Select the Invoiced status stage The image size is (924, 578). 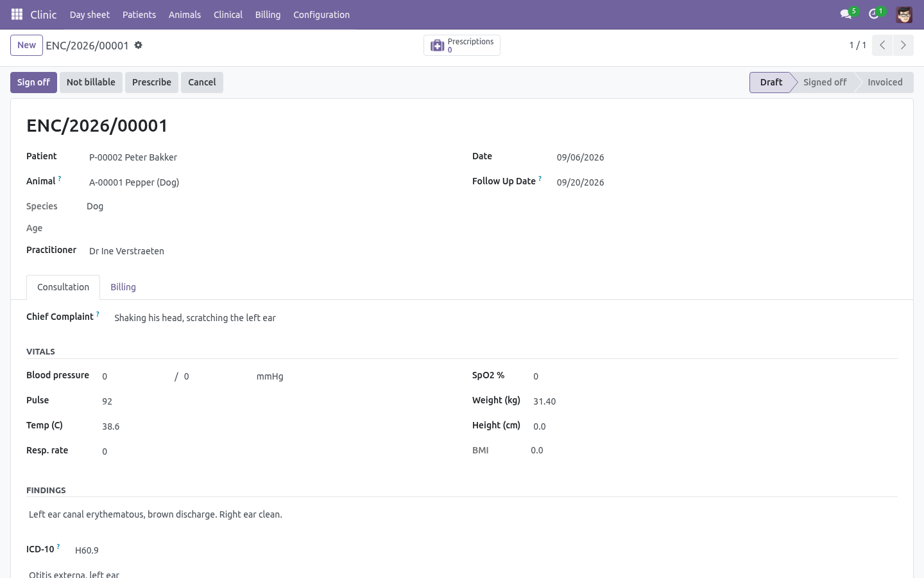(x=885, y=82)
